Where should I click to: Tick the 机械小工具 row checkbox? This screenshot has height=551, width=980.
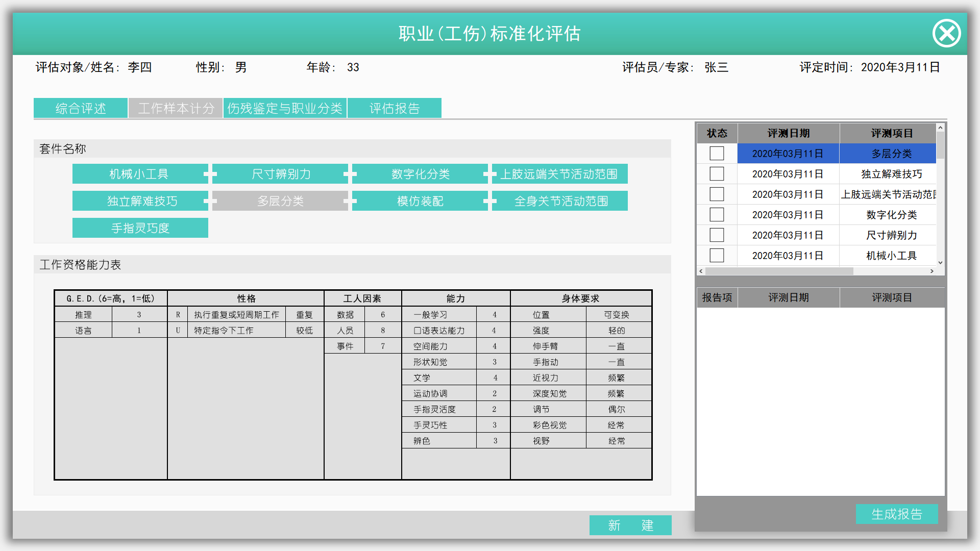pyautogui.click(x=717, y=256)
